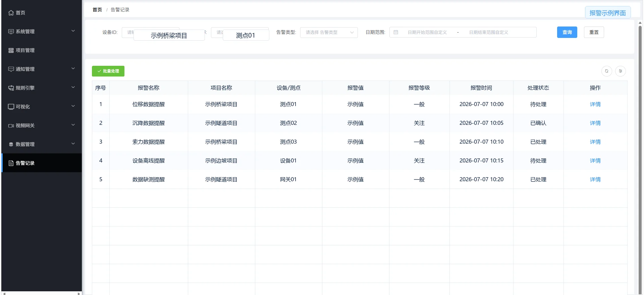Screen dimensions: 644x295
Task: Click the home icon in the sidebar
Action: pos(11,13)
